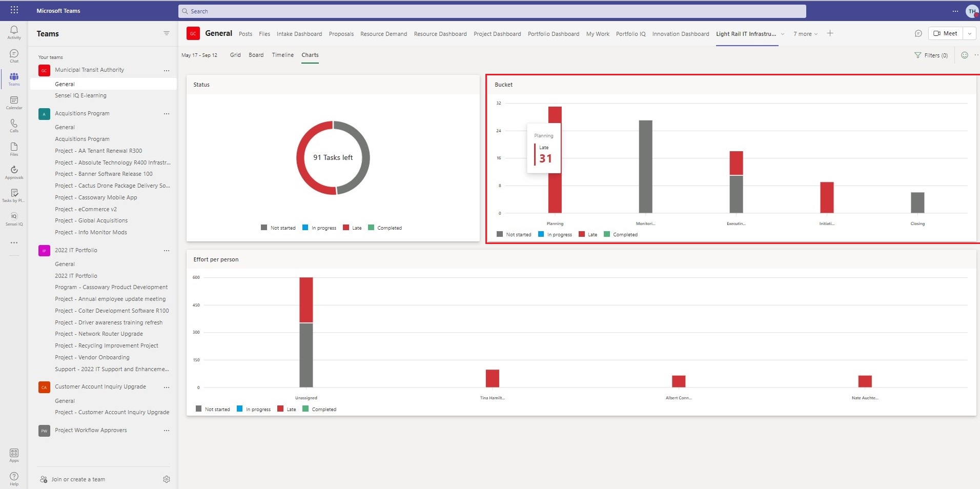Open Project - Vendor Onboarding channel
The image size is (980, 489).
(x=92, y=357)
